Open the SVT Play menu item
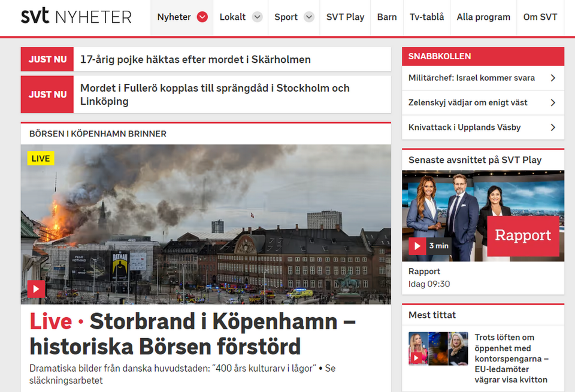The width and height of the screenshot is (575, 392). click(x=345, y=17)
